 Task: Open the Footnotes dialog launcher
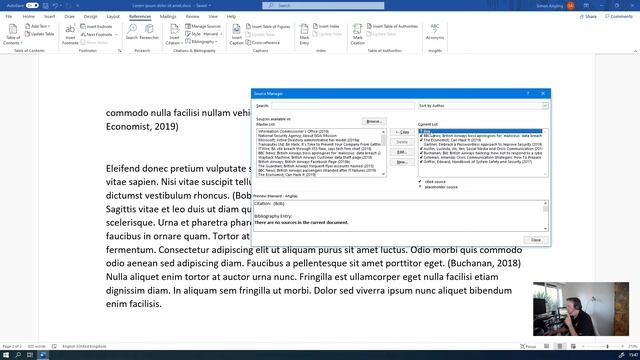(x=120, y=51)
